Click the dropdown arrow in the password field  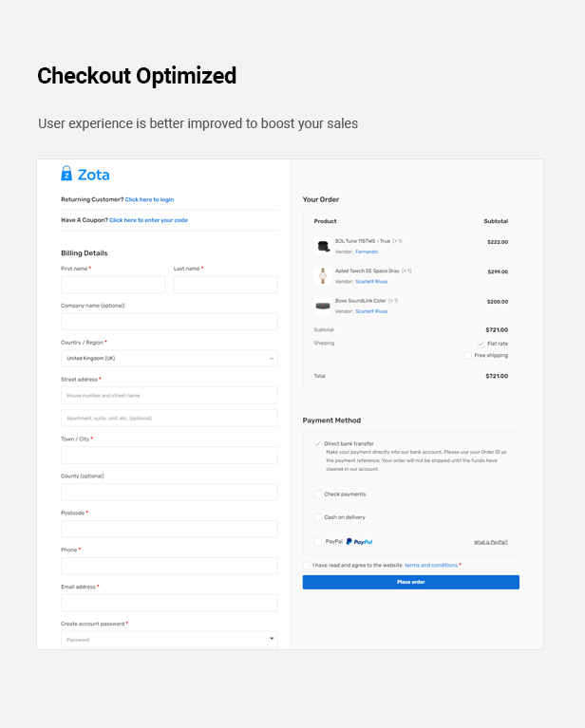point(273,640)
